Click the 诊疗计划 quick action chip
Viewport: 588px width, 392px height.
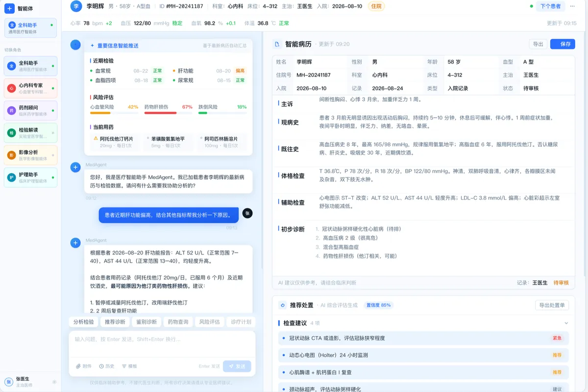pos(241,322)
